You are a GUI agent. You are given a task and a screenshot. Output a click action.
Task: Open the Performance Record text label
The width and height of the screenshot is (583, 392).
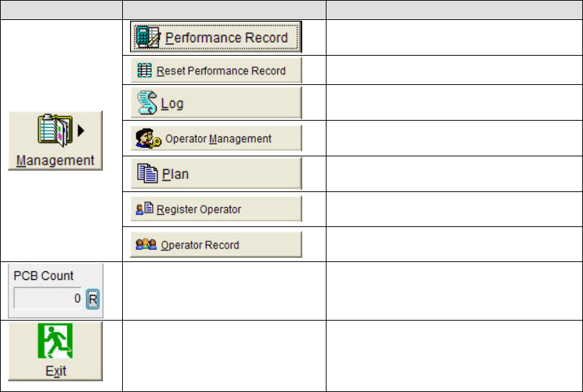pyautogui.click(x=226, y=38)
